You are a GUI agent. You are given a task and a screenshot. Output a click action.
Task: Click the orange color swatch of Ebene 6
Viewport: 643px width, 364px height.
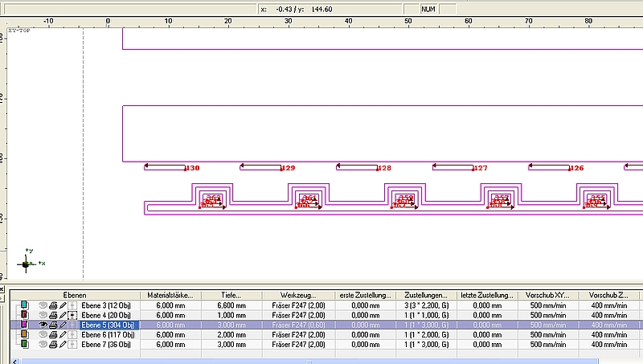[x=24, y=334]
